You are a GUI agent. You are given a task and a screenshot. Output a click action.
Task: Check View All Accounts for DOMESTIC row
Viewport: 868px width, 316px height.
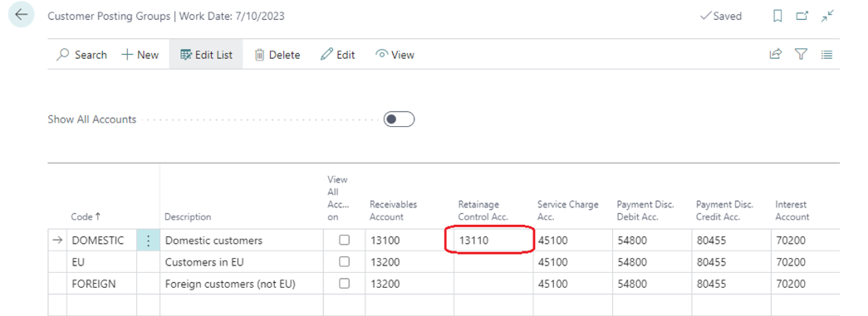345,241
